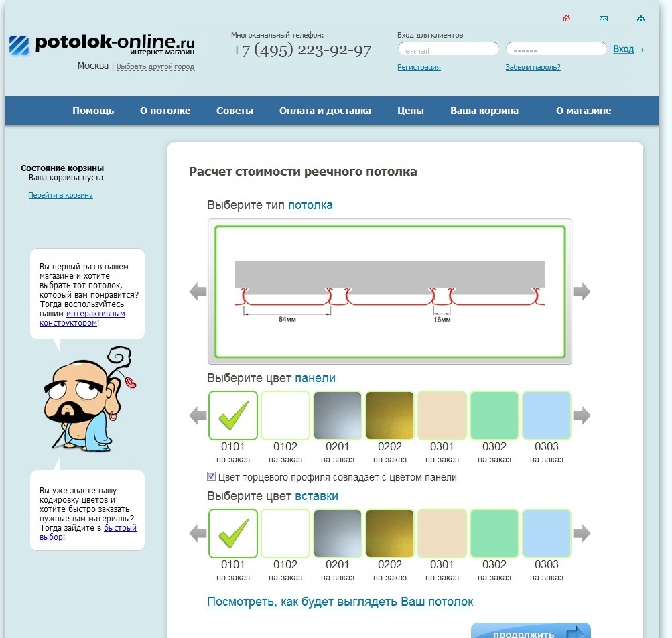The width and height of the screenshot is (672, 638).
Task: Open the О потолке menu item
Action: [165, 111]
